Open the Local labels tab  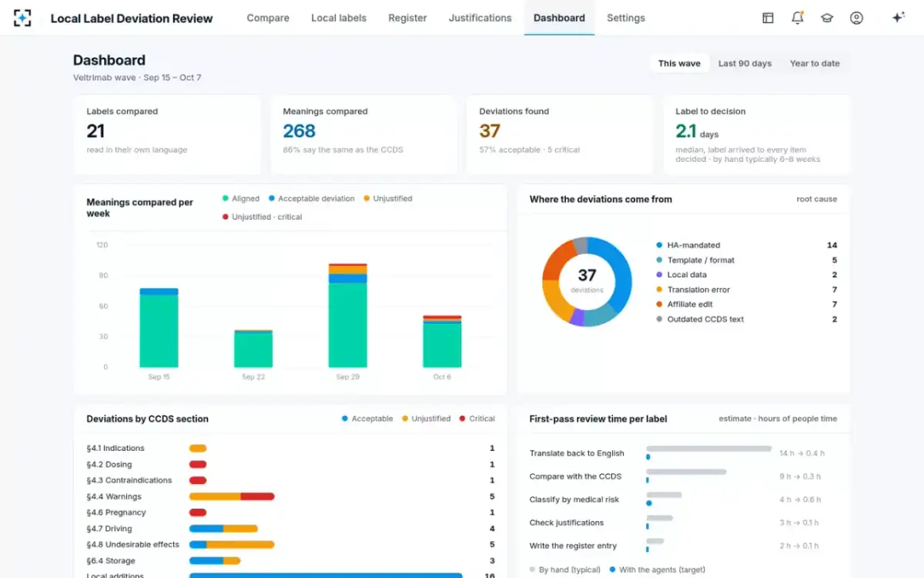(x=339, y=18)
